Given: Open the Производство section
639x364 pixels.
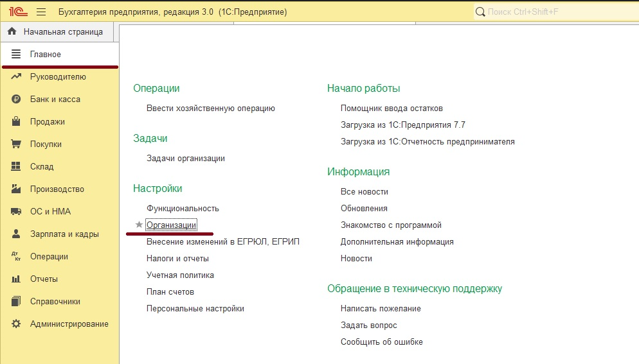Looking at the screenshot, I should 60,189.
